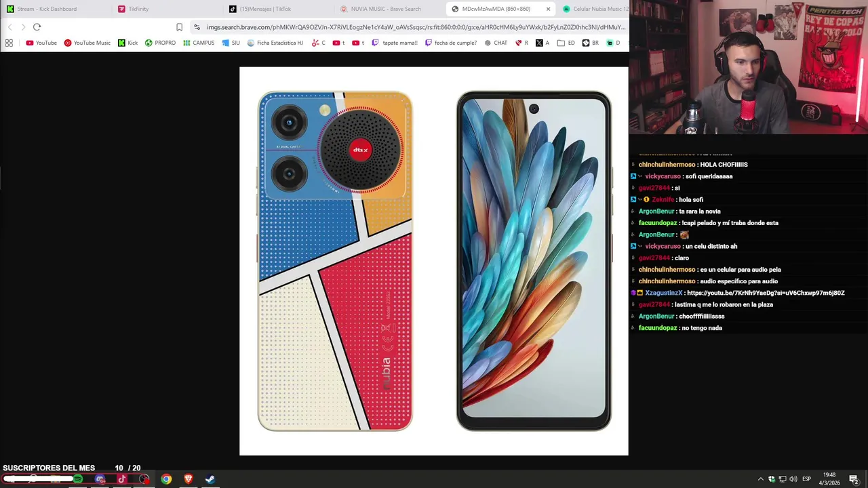Click username XzagustinzX in chat
Image resolution: width=868 pixels, height=488 pixels.
(x=663, y=293)
